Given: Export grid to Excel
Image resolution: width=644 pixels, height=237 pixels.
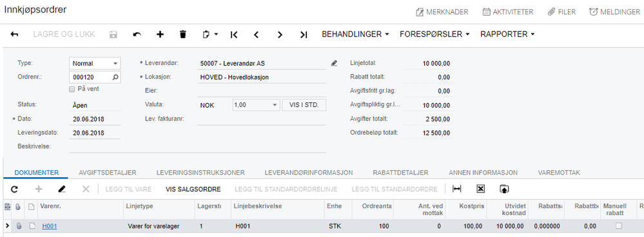Looking at the screenshot, I should pos(481,189).
